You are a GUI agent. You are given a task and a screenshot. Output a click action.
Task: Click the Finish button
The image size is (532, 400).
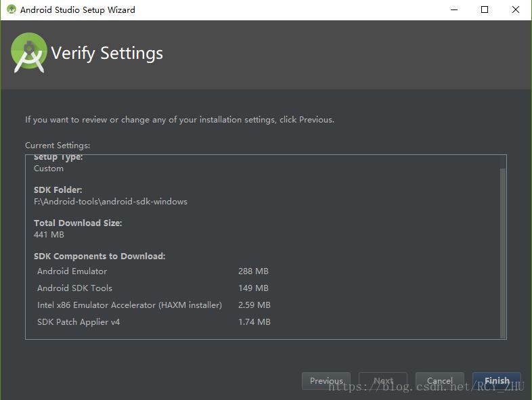[496, 380]
